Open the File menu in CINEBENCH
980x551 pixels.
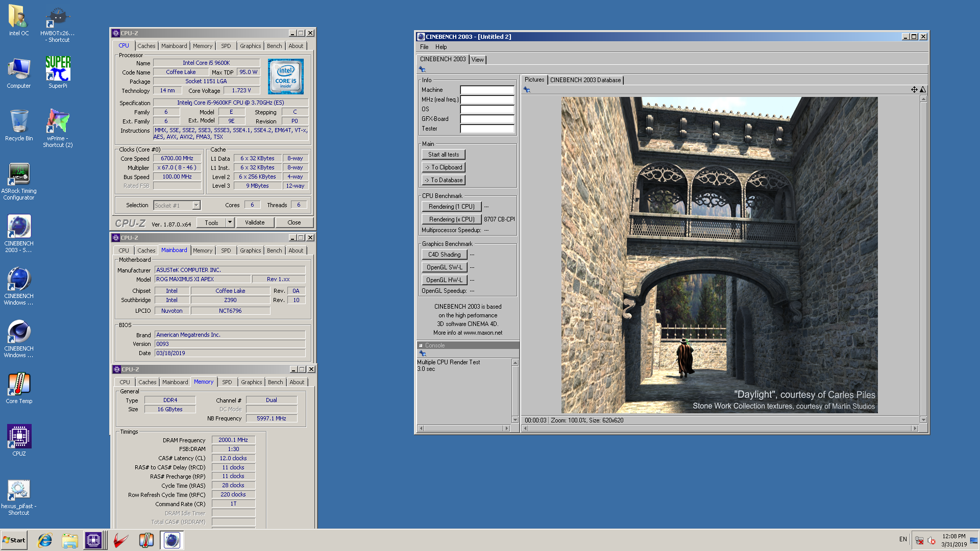click(x=424, y=47)
